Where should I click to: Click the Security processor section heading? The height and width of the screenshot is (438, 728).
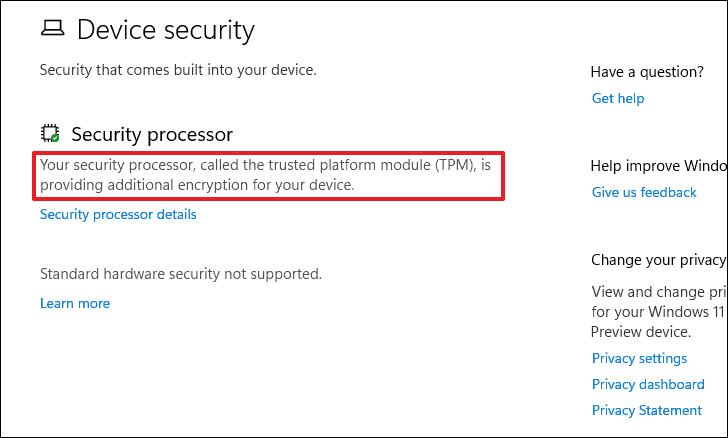(152, 134)
